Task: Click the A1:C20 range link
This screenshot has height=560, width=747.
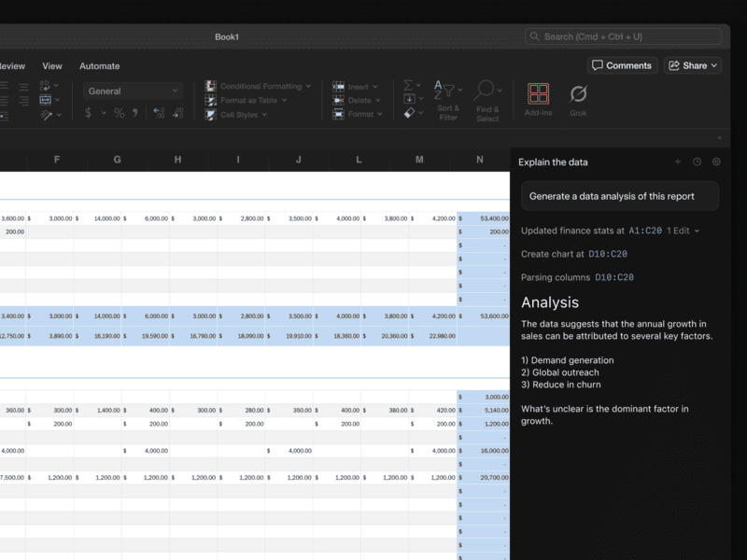Action: [645, 231]
